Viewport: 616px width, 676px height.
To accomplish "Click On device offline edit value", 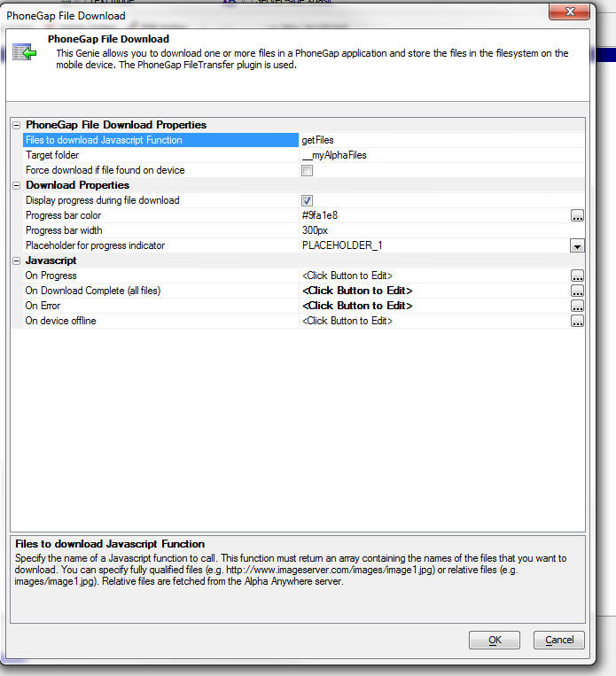I will (x=347, y=321).
